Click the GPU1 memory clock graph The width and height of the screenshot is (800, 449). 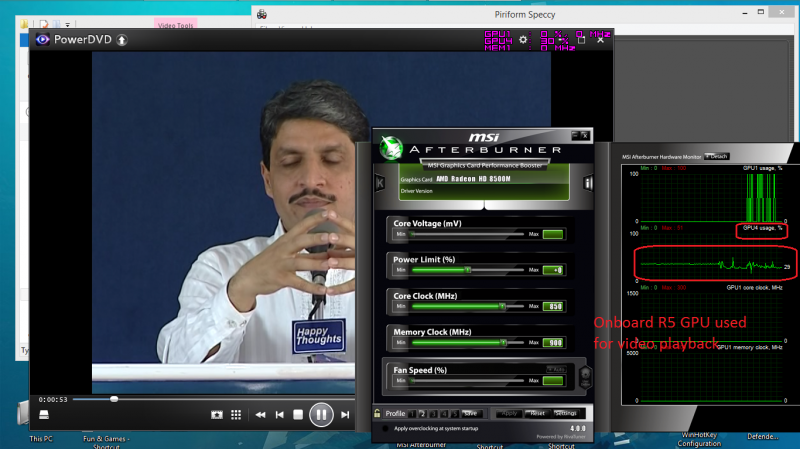click(x=711, y=377)
